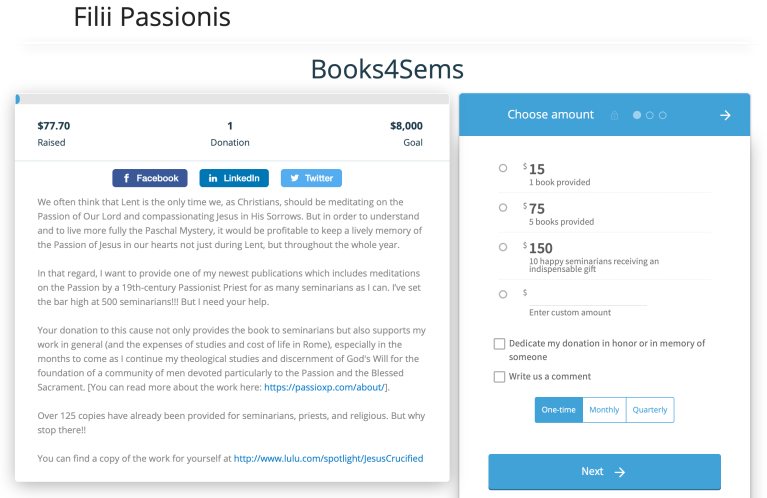Screen dimensions: 767x498
Task: Choose Quarterly donation frequency
Action: (650, 410)
